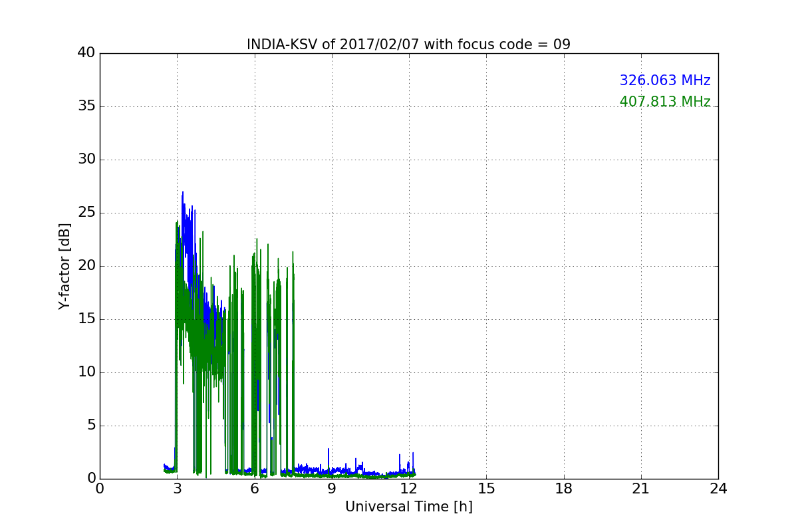Click y-axis tick label '40'
The height and width of the screenshot is (532, 798).
pos(86,53)
